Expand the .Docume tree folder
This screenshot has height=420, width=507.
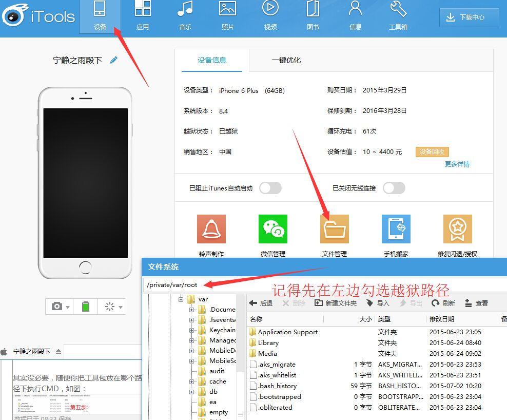[192, 310]
